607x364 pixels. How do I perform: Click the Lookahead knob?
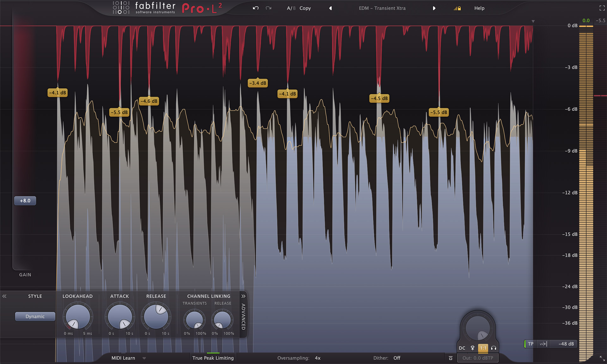tap(77, 316)
